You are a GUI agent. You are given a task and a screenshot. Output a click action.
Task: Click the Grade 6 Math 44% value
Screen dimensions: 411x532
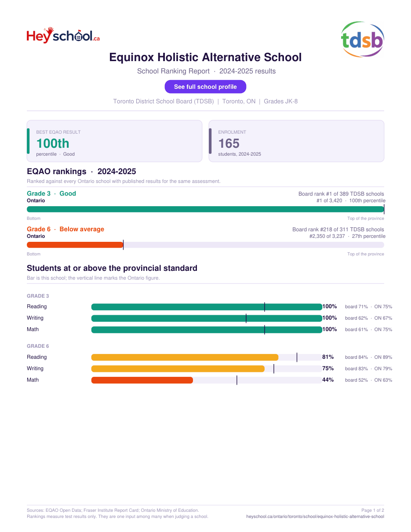point(328,380)
